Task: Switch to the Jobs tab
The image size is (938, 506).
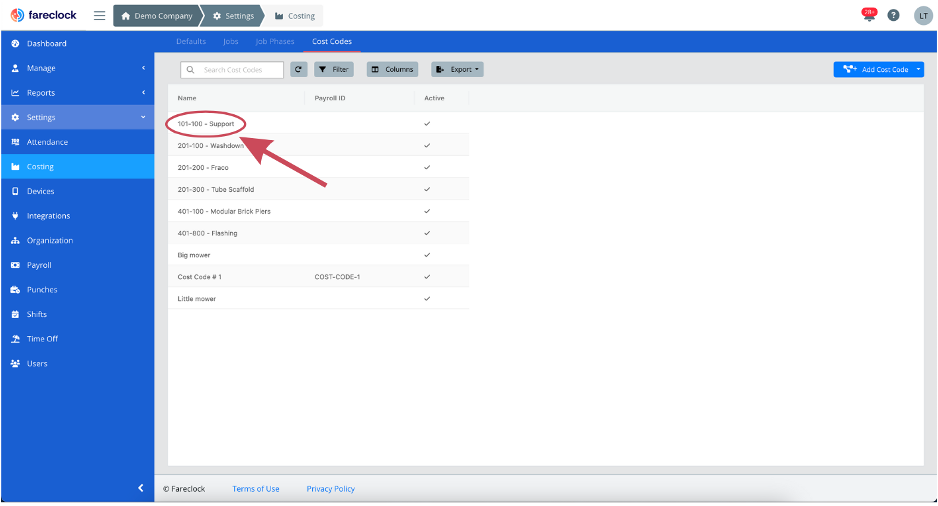Action: click(231, 41)
